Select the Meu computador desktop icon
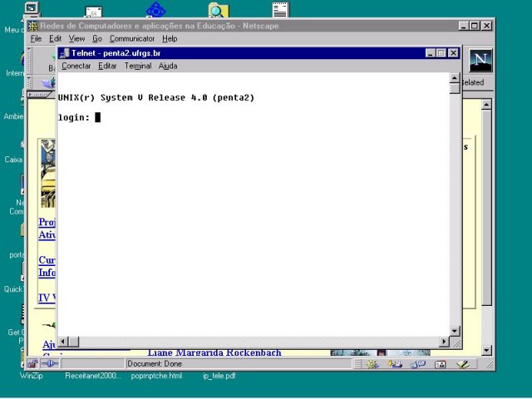Image resolution: width=532 pixels, height=399 pixels. pyautogui.click(x=32, y=9)
